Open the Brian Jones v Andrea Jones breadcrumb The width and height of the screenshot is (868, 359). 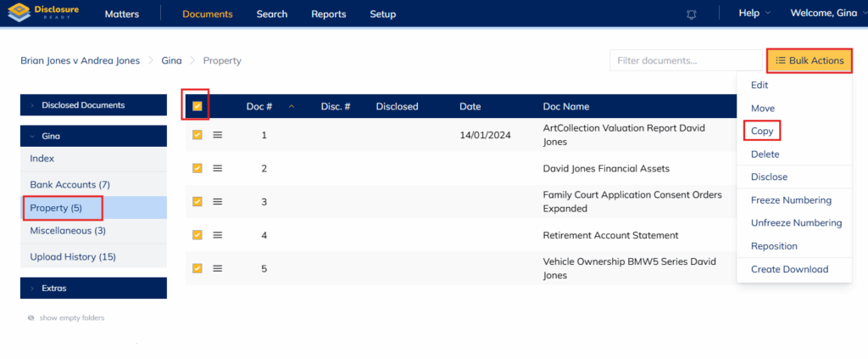pyautogui.click(x=80, y=61)
